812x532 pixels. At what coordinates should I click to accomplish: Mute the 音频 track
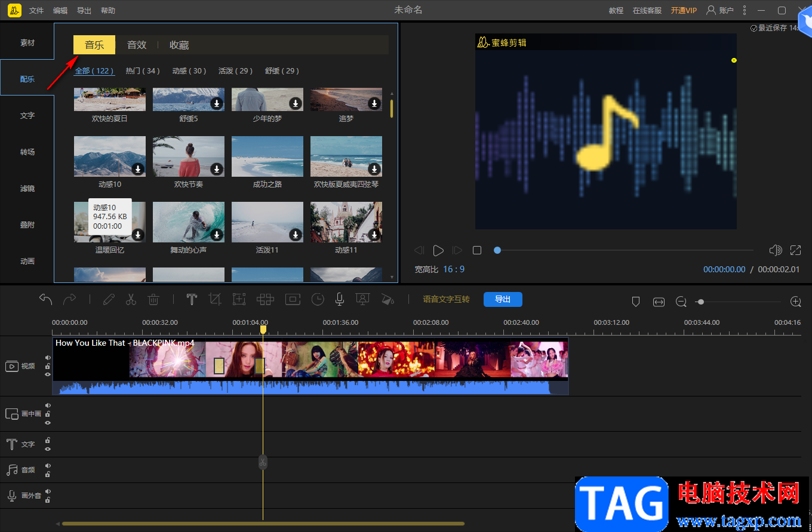[48, 466]
